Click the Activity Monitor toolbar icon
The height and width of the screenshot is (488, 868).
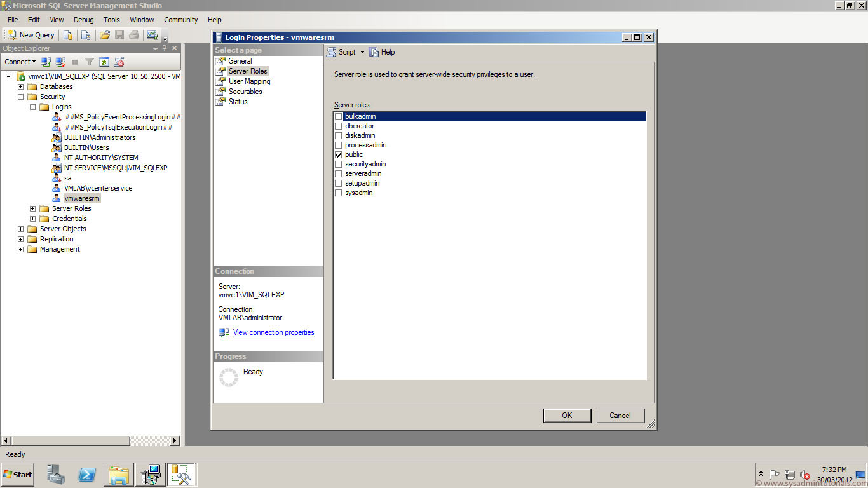click(152, 35)
